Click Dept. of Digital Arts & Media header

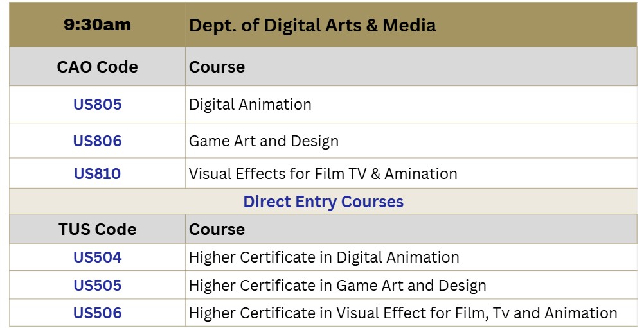pyautogui.click(x=312, y=26)
